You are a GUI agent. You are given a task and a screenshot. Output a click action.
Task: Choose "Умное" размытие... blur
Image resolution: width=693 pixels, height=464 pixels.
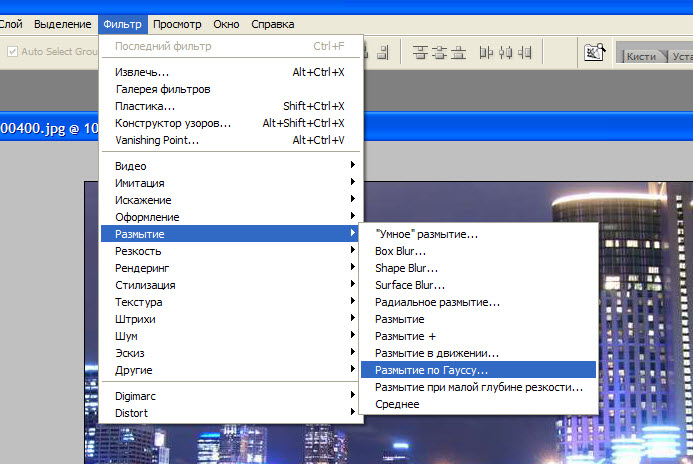(x=478, y=234)
